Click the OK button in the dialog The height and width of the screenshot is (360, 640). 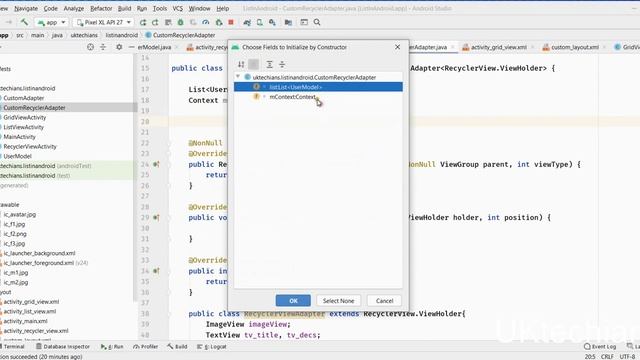click(293, 300)
